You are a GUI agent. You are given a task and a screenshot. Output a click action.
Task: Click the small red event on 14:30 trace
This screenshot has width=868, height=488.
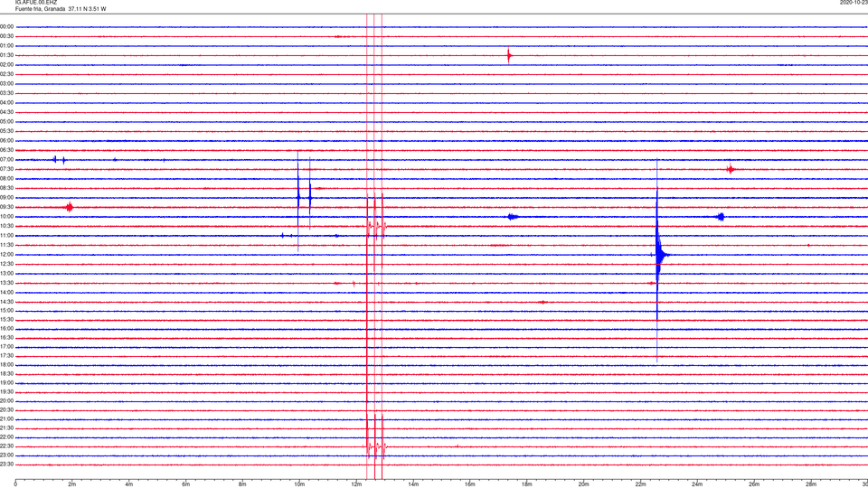542,302
